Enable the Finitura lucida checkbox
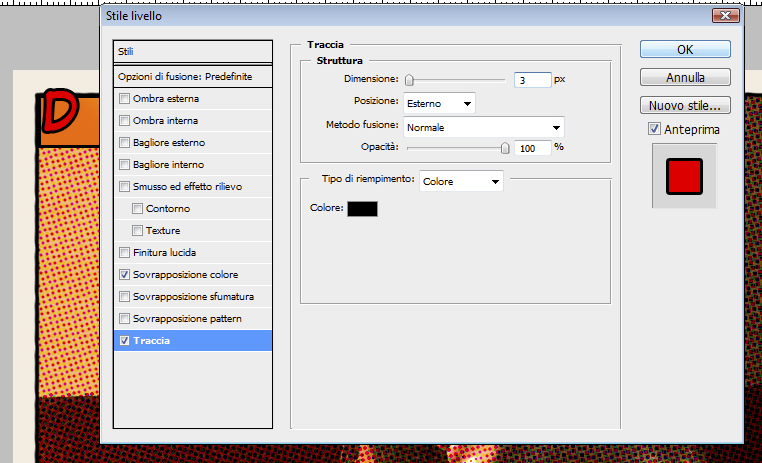The width and height of the screenshot is (762, 463). click(124, 253)
